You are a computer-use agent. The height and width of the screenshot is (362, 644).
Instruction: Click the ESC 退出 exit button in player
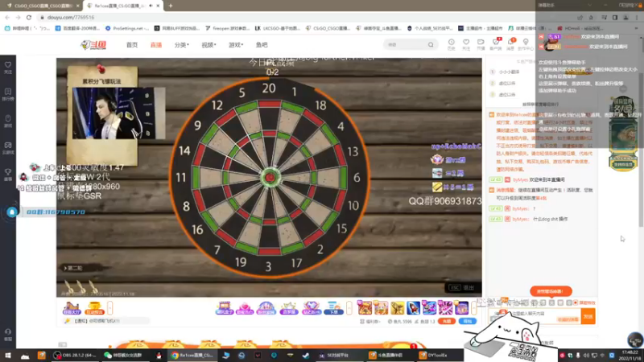pos(461,288)
